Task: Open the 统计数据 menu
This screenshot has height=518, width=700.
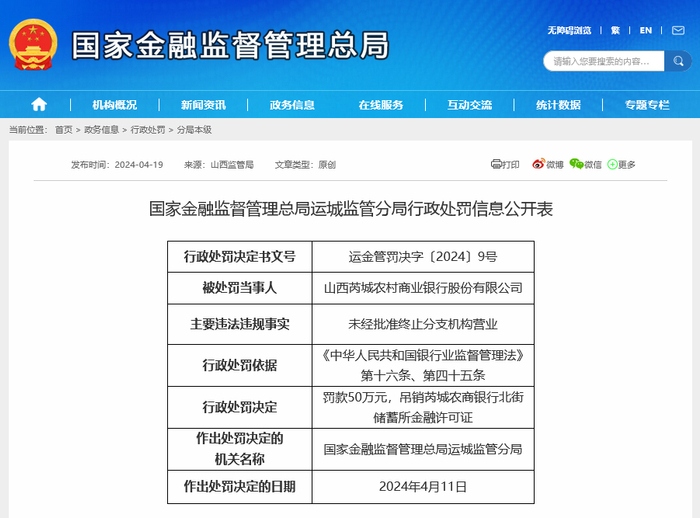Action: (558, 105)
